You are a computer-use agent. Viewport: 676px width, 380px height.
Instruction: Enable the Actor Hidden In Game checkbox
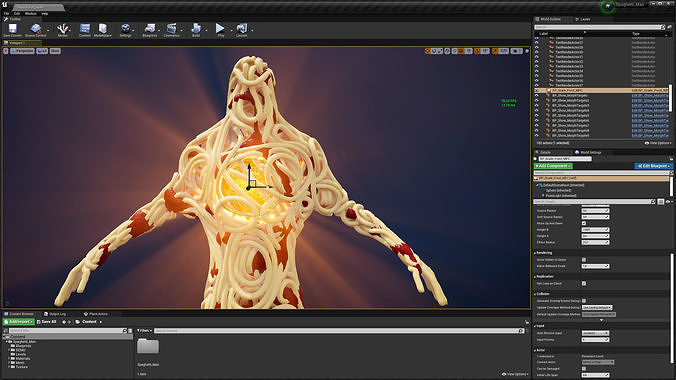point(584,260)
